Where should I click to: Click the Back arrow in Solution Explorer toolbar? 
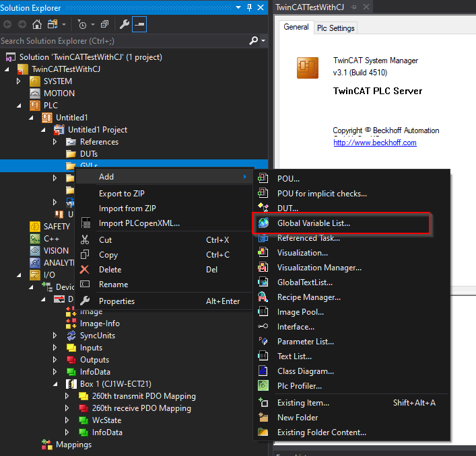(x=7, y=24)
